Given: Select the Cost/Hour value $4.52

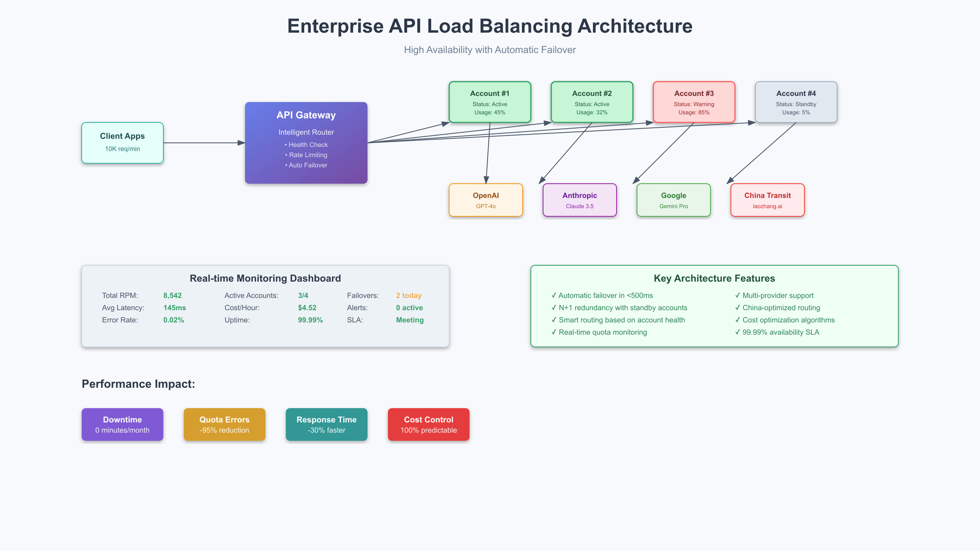Looking at the screenshot, I should pyautogui.click(x=307, y=308).
